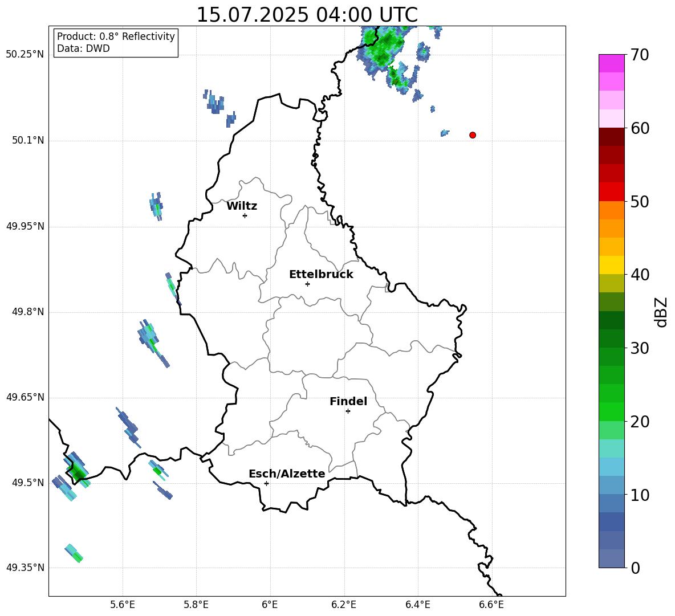The width and height of the screenshot is (675, 616).
Task: Click the 6.2°E longitude label
Action: [344, 605]
